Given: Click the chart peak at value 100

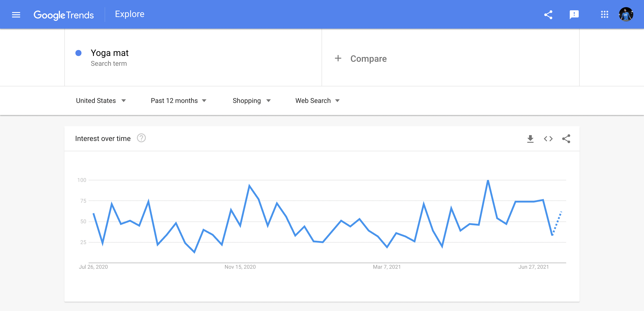Looking at the screenshot, I should click(x=488, y=180).
